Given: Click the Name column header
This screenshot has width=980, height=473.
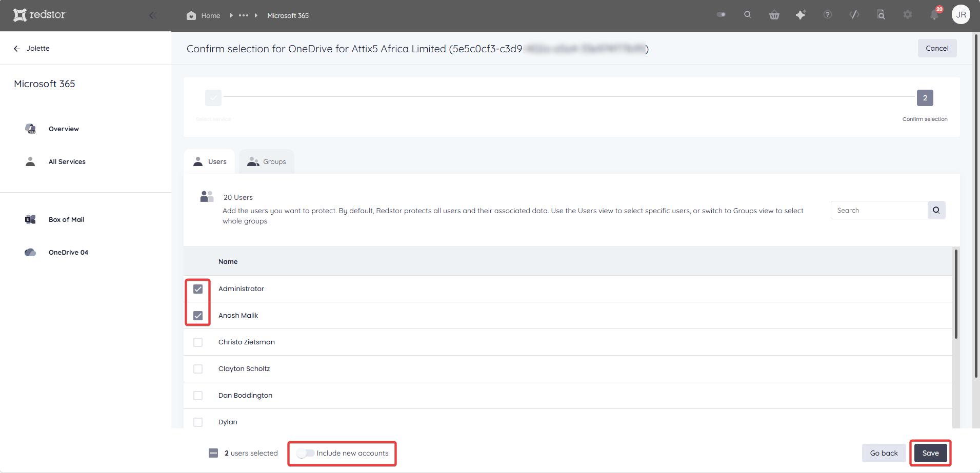Looking at the screenshot, I should 228,261.
